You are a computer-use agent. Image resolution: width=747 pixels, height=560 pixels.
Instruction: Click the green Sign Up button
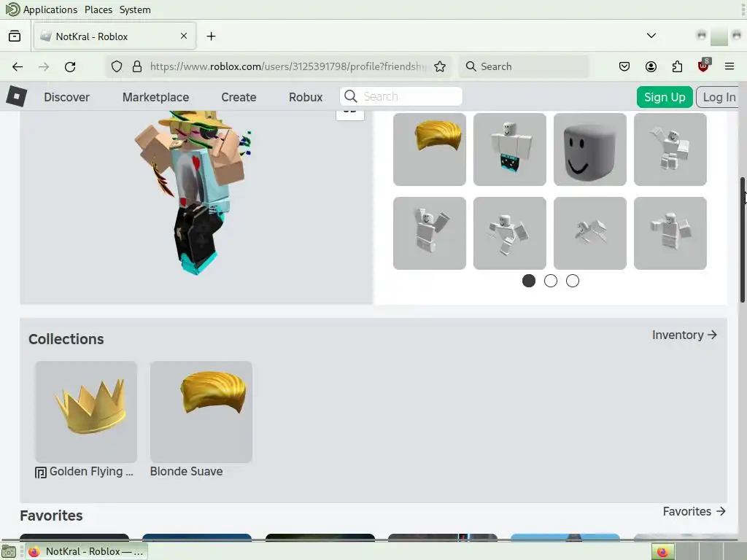(665, 97)
